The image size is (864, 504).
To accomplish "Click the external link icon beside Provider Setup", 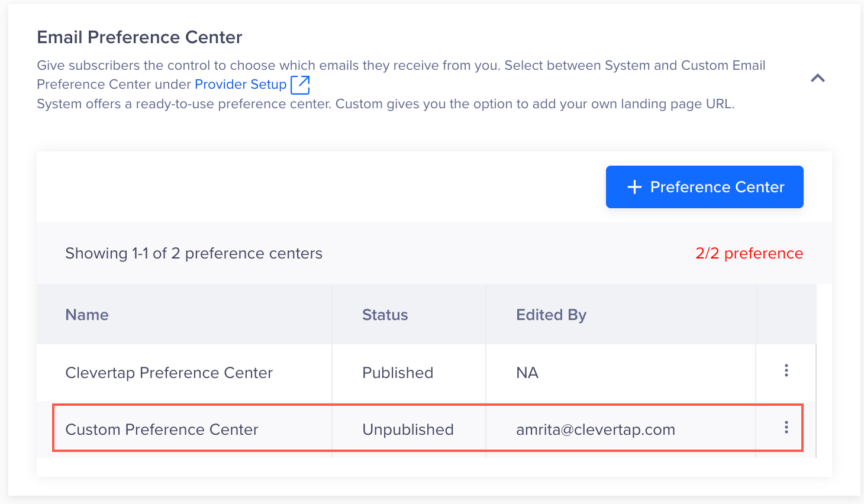I will 301,85.
